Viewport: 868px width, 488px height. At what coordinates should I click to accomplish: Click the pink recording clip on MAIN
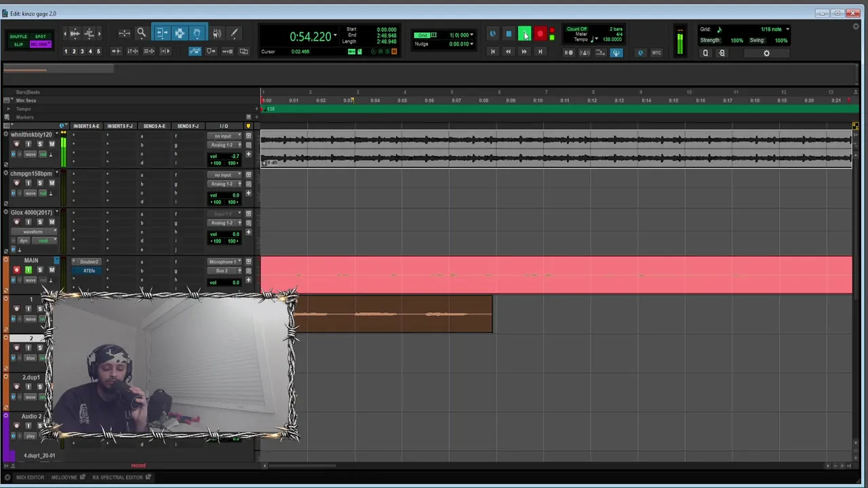pos(556,274)
